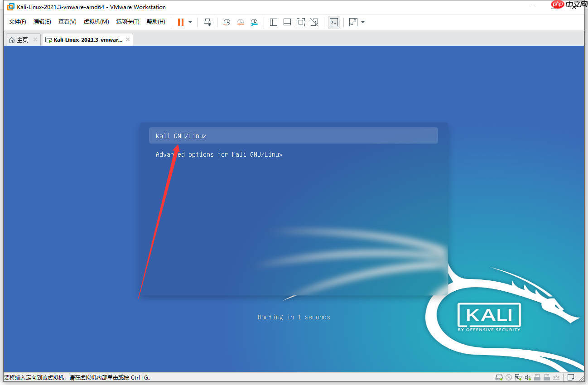Toggle the library sidebar visibility

tap(273, 22)
